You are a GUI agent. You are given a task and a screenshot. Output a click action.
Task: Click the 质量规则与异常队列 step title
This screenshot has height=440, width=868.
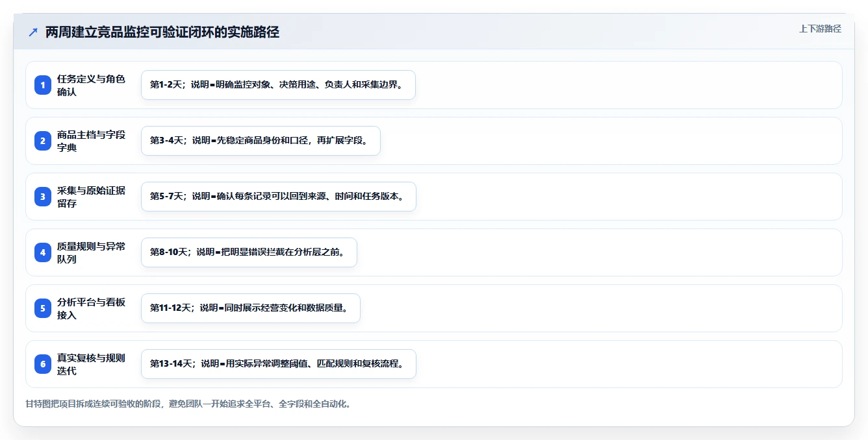coord(91,252)
